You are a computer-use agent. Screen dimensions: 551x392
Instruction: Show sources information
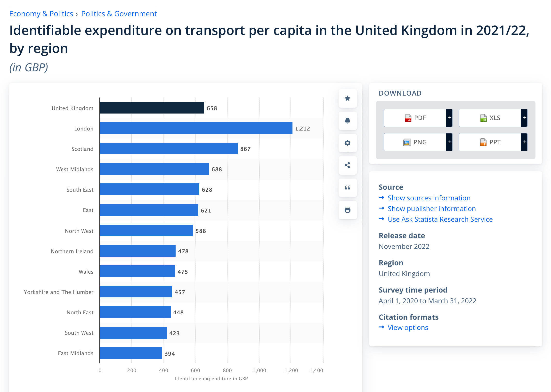[x=429, y=198]
